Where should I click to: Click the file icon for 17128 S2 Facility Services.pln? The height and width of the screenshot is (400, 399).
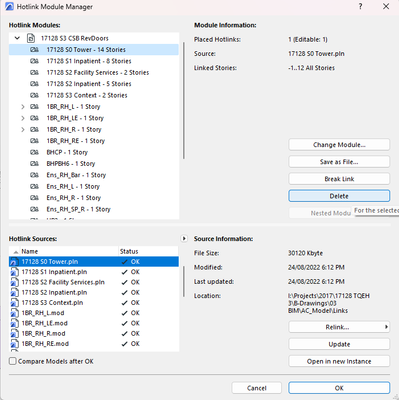pos(14,282)
